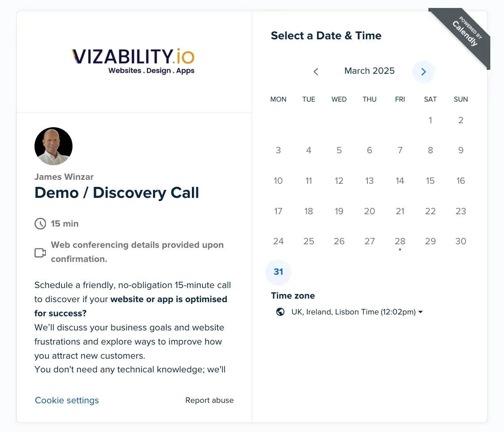Click date 10 in the calendar
This screenshot has width=504, height=432.
pyautogui.click(x=279, y=181)
